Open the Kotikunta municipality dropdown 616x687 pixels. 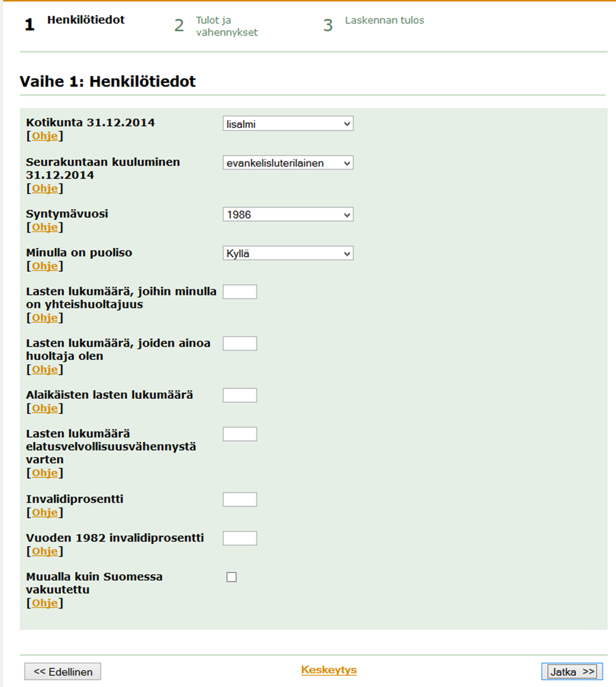[288, 123]
